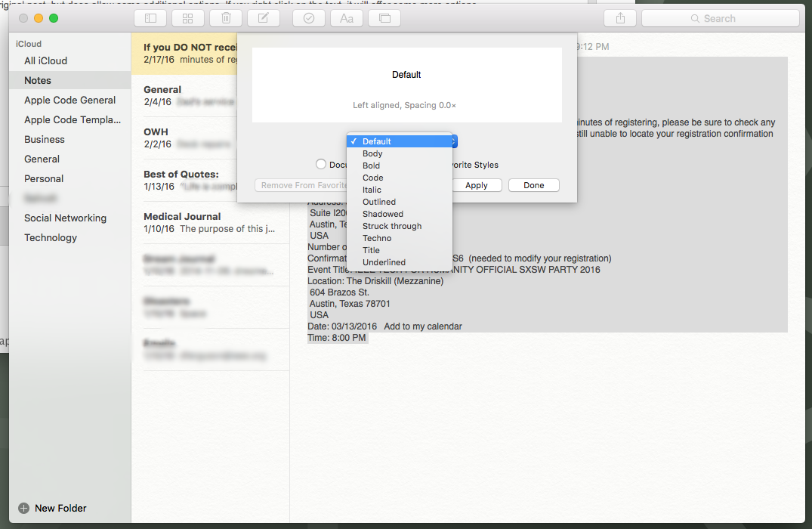The height and width of the screenshot is (529, 812).
Task: Choose Shadowed style from the list
Action: click(x=400, y=214)
